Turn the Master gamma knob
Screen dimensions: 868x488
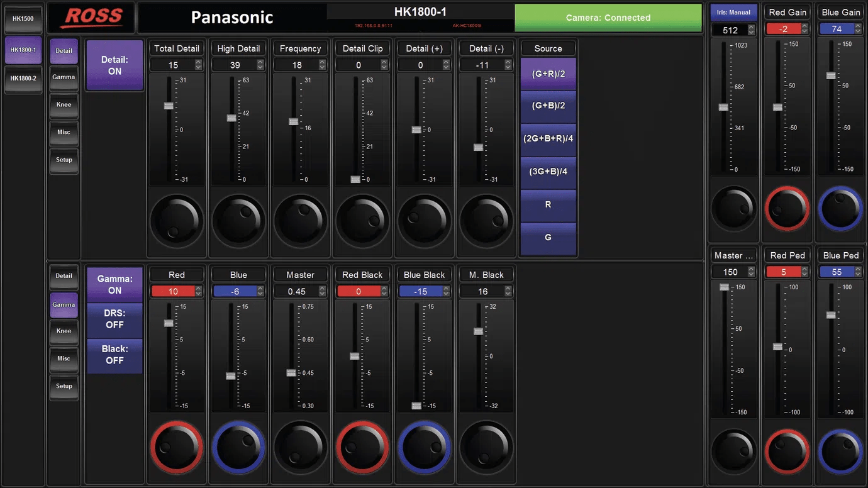pos(300,448)
